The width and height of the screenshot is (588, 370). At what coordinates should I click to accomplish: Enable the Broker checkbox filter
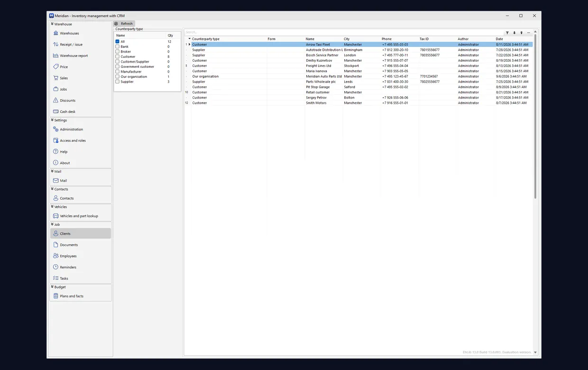click(x=118, y=52)
